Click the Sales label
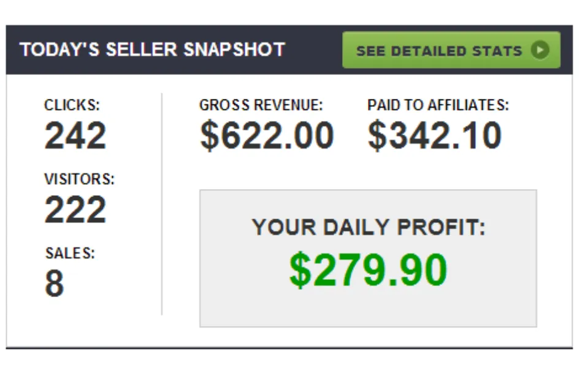The image size is (588, 388). [x=70, y=253]
